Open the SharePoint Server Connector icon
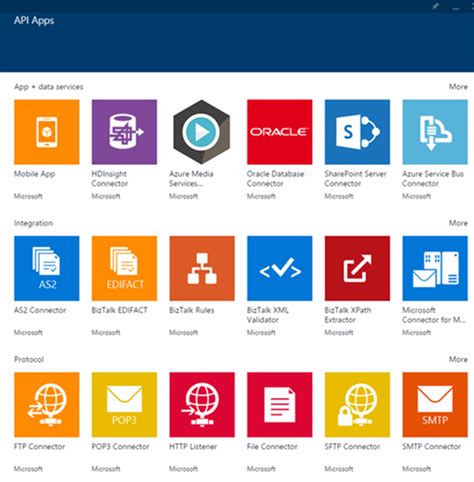474x482 pixels. pos(357,132)
